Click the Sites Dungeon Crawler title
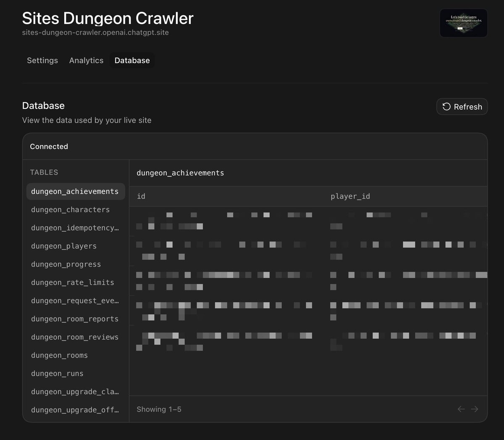 pyautogui.click(x=108, y=18)
